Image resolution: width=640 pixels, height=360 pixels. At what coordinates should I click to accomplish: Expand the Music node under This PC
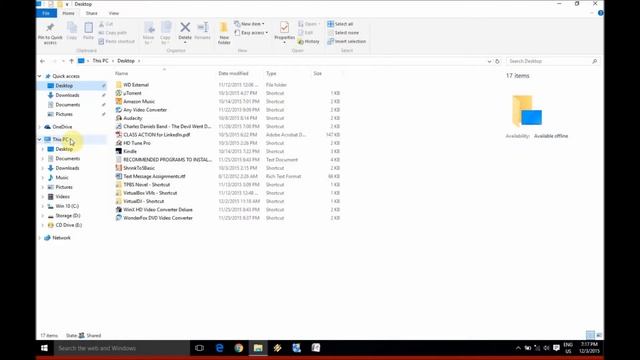click(x=42, y=178)
